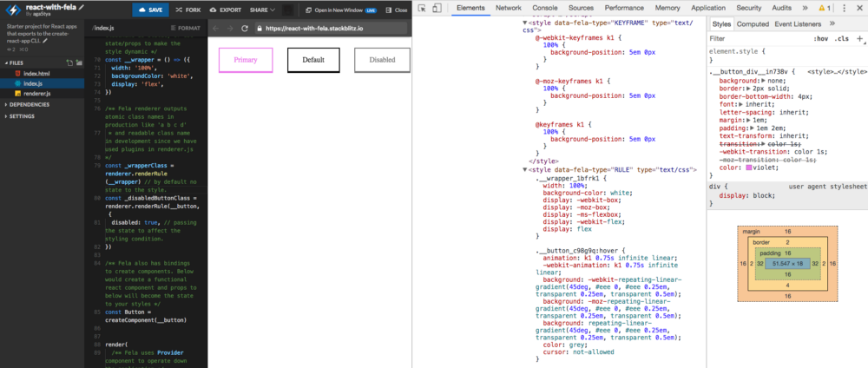Click the preview URL address bar
This screenshot has width=868, height=368.
pyautogui.click(x=332, y=28)
